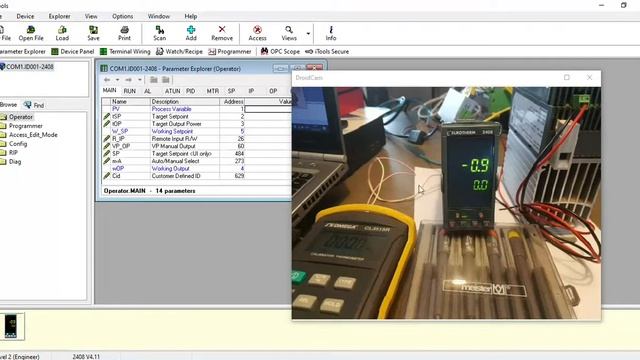Click the device thumbnail in bottom panel

tap(11, 326)
